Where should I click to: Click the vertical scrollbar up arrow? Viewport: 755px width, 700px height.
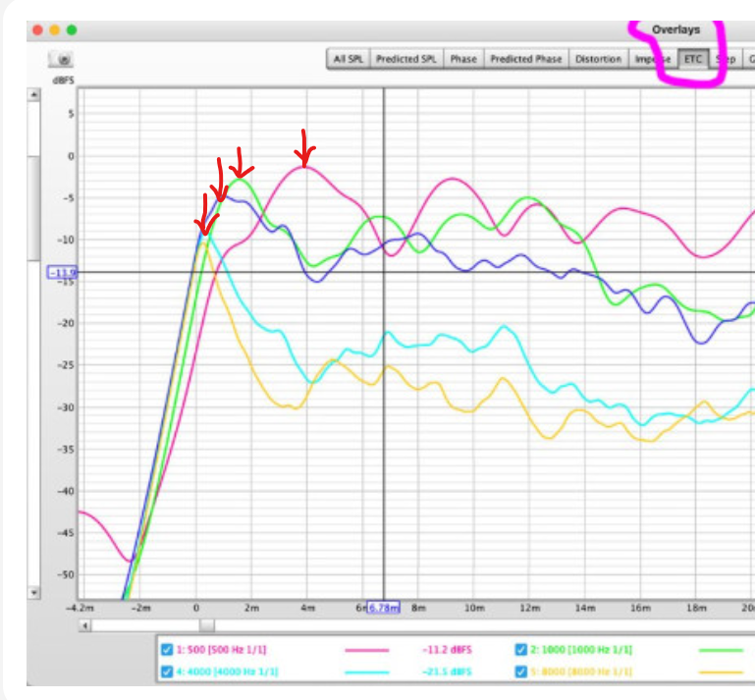[34, 95]
